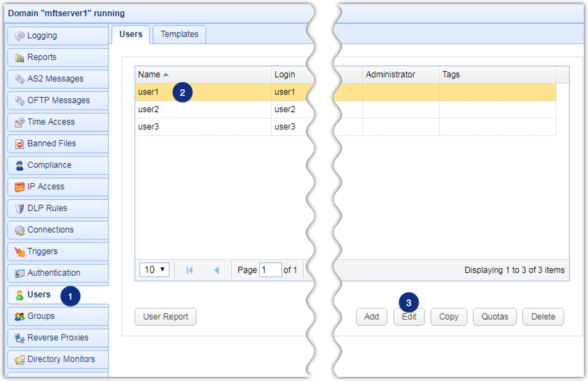The image size is (588, 381).
Task: Click the Delete button
Action: (543, 317)
